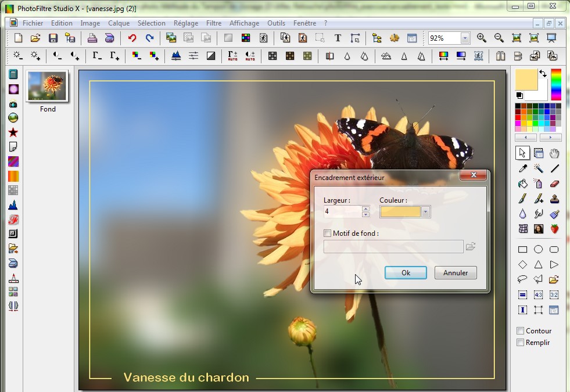Redo the last action
This screenshot has height=392, width=570.
[x=149, y=38]
